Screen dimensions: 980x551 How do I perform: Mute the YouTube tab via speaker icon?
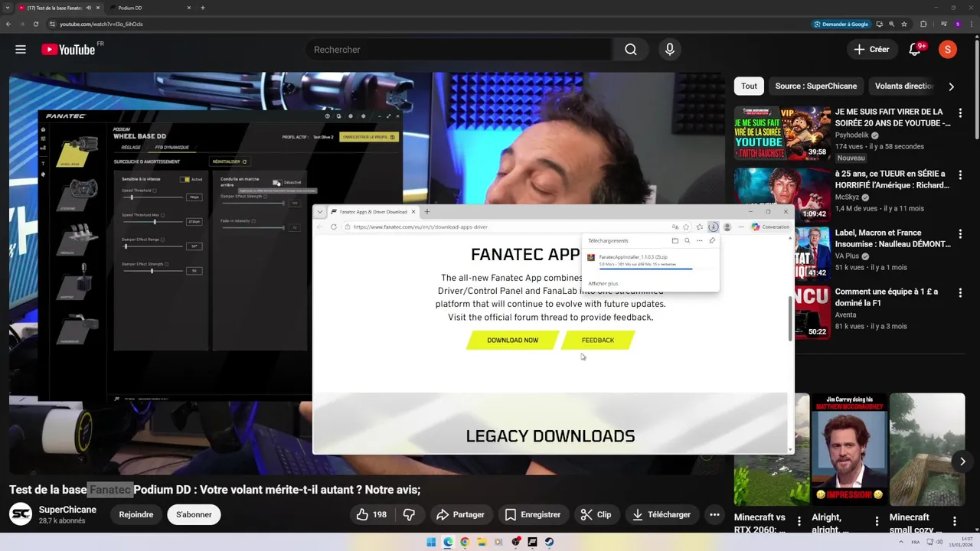[x=89, y=8]
